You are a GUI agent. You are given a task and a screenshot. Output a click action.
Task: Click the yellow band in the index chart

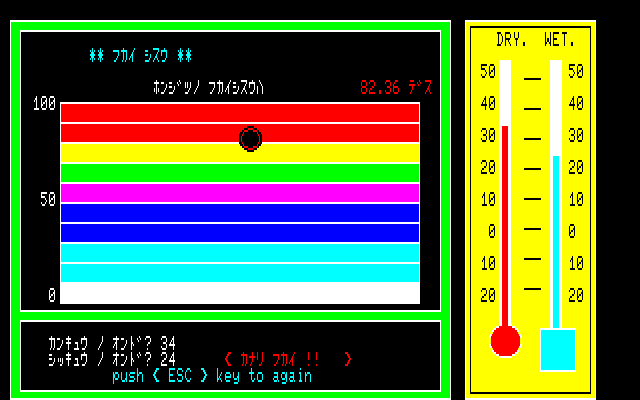point(240,153)
